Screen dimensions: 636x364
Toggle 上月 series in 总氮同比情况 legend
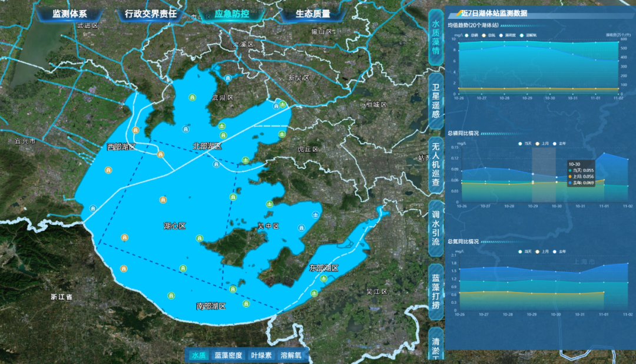[542, 252]
